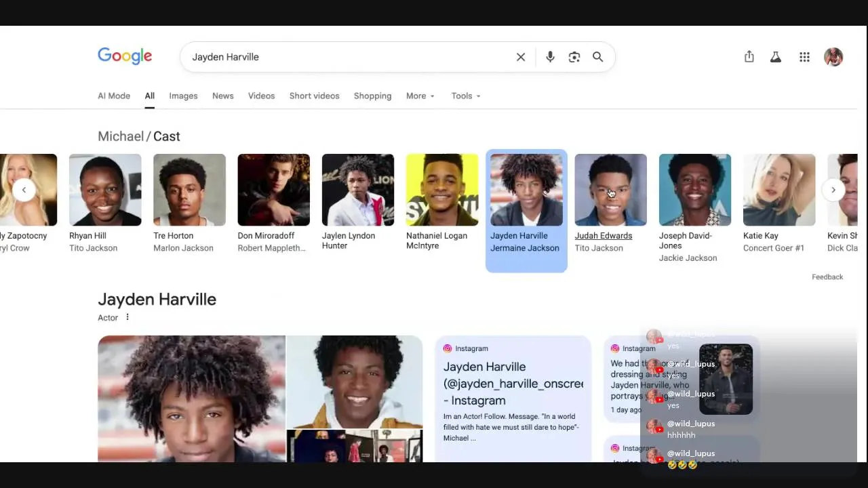Open the smiling yellow-jacket photo

coord(355,382)
